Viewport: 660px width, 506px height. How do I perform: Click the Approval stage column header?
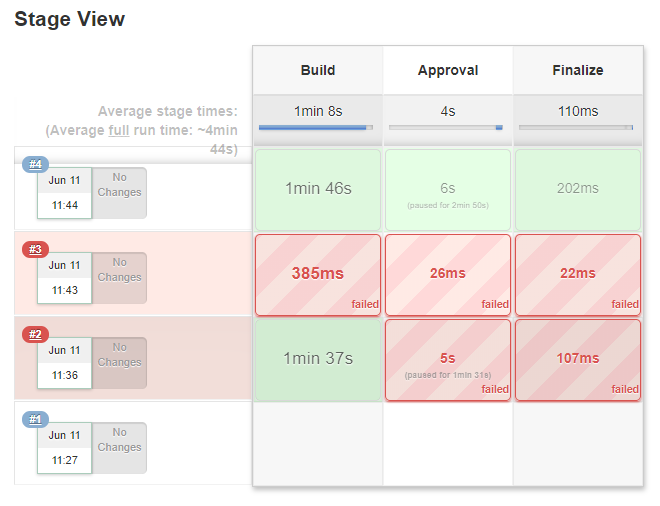coord(448,70)
